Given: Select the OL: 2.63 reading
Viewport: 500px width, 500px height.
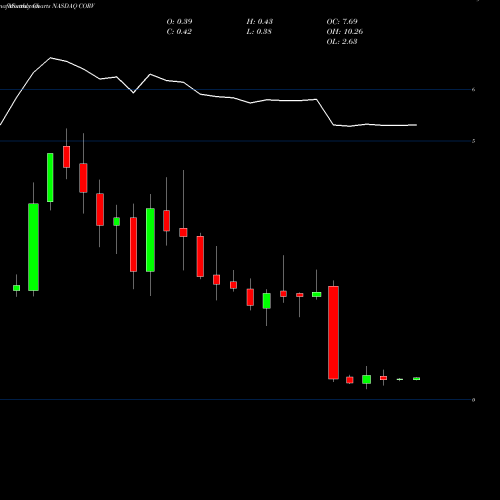Looking at the screenshot, I should [x=342, y=41].
